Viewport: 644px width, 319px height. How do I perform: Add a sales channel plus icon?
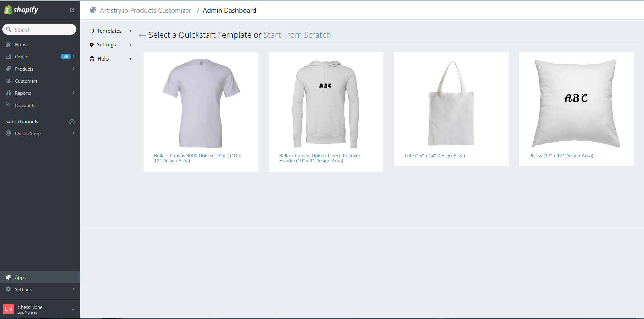tap(72, 122)
